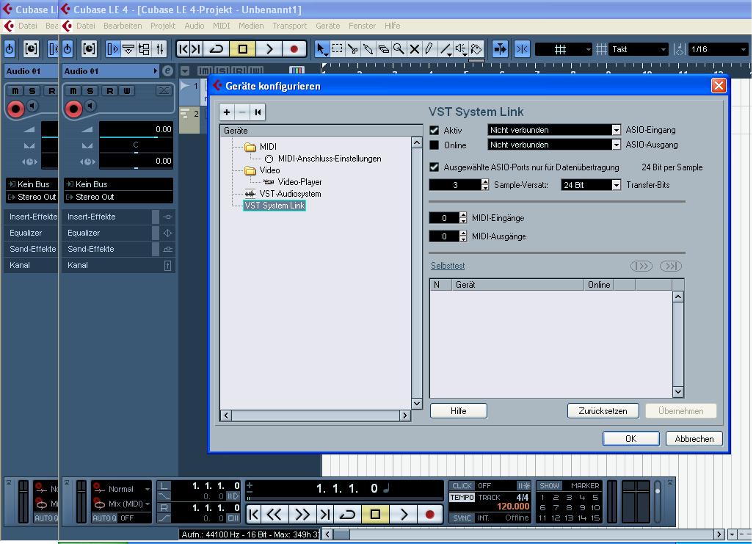Toggle CLICK metronome in transport panel
The height and width of the screenshot is (544, 756).
click(x=462, y=486)
